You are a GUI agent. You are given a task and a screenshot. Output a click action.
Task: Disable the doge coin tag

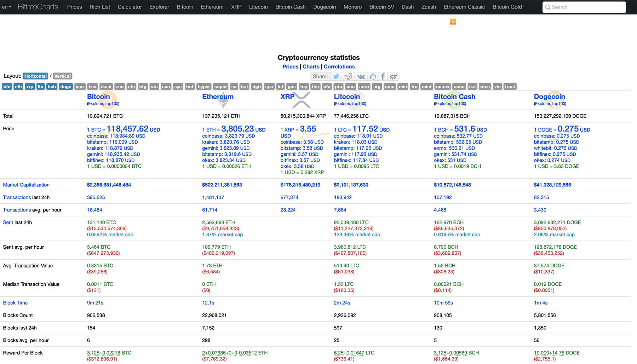[x=65, y=87]
